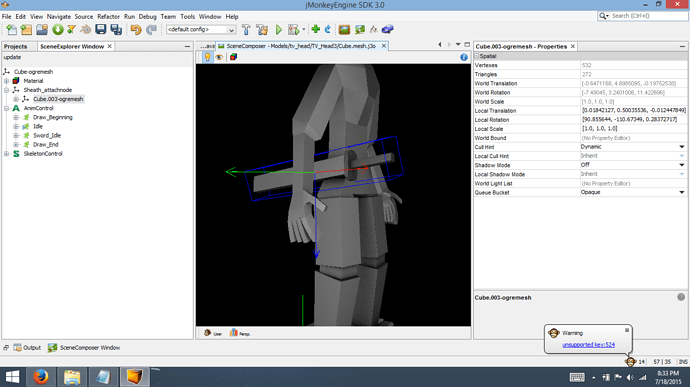This screenshot has height=387, width=690.
Task: Select the Cube-ogremesh root node
Action: click(33, 72)
